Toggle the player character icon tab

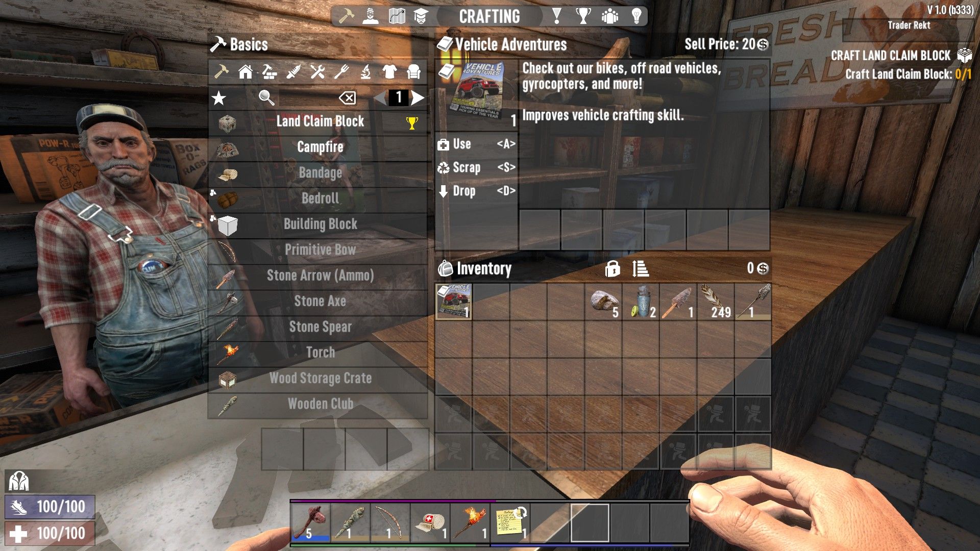pos(372,15)
